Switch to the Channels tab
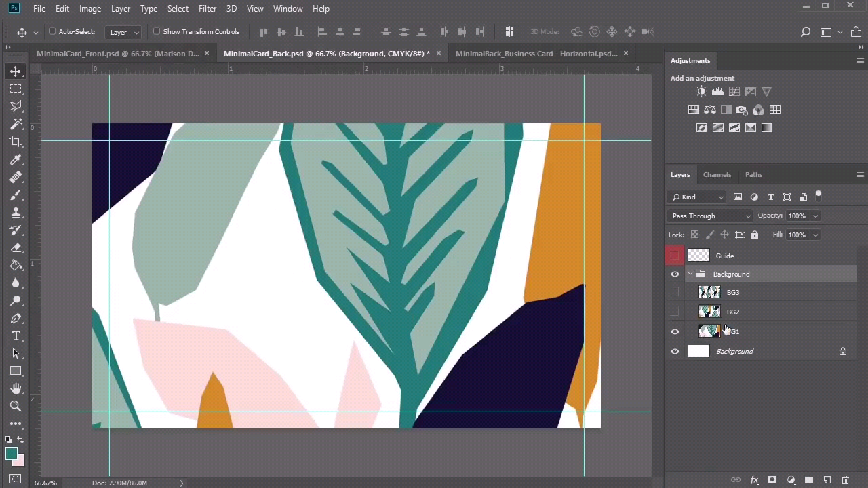The image size is (868, 488). click(x=717, y=174)
